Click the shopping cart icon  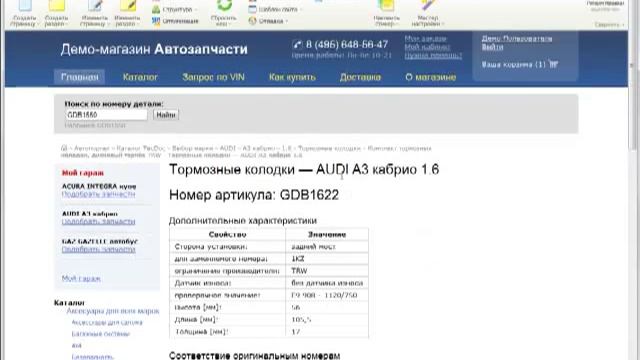(553, 64)
